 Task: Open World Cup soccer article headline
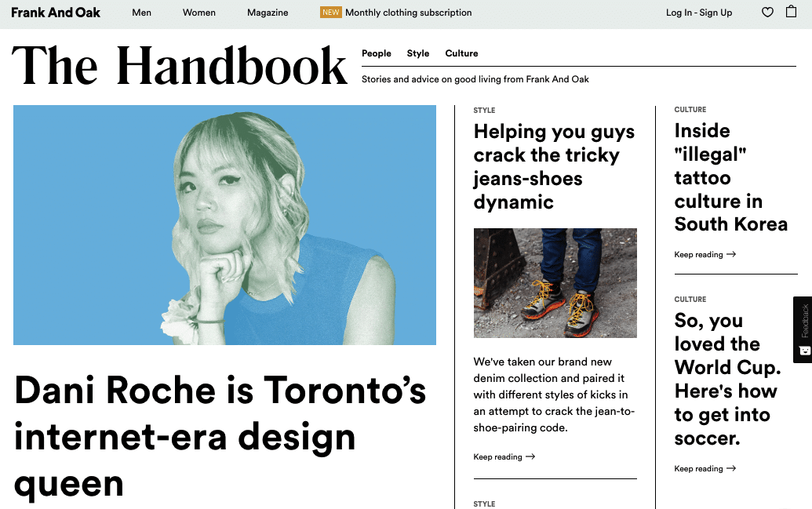coord(727,379)
